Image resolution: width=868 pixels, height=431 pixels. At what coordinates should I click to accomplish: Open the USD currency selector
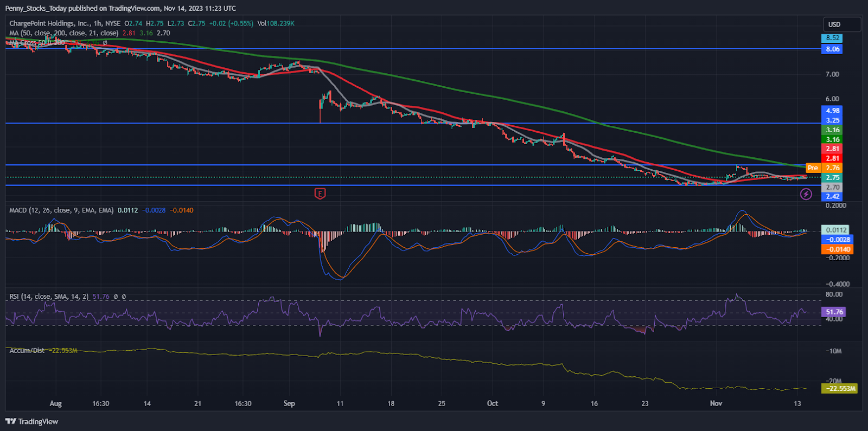point(841,24)
